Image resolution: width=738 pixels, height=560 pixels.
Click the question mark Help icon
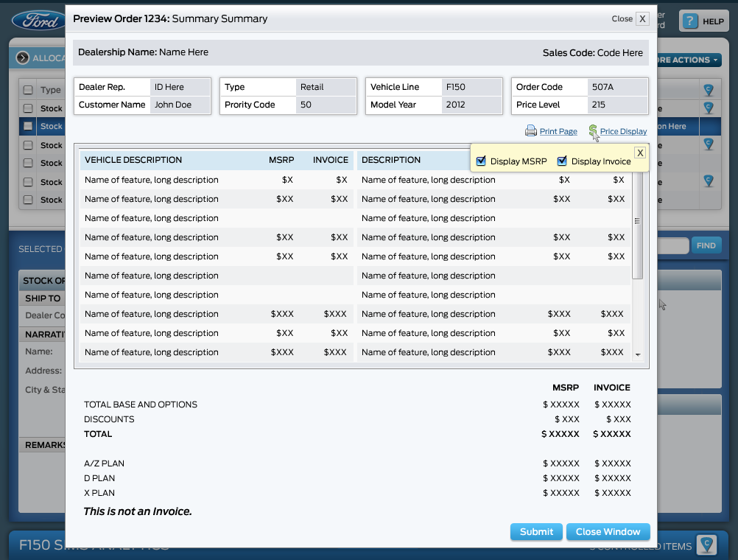point(689,21)
